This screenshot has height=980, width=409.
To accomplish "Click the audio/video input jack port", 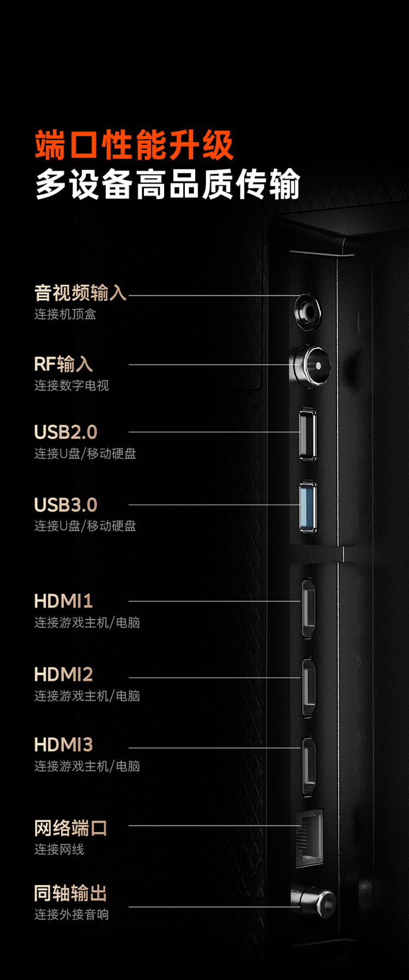I will 308,311.
